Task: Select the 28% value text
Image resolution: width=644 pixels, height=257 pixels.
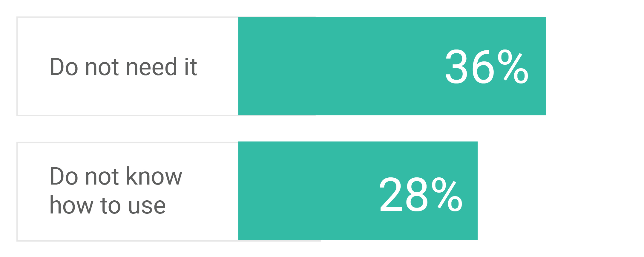Action: [421, 194]
